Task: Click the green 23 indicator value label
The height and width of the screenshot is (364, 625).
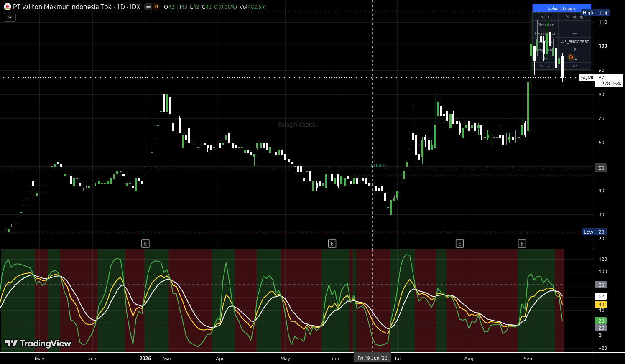Action: click(x=601, y=321)
